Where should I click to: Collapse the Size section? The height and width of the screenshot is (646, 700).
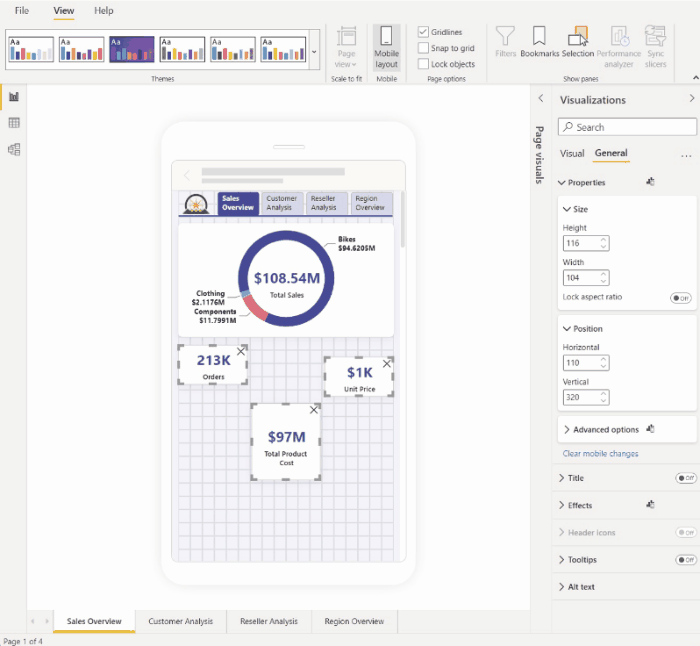coord(567,209)
